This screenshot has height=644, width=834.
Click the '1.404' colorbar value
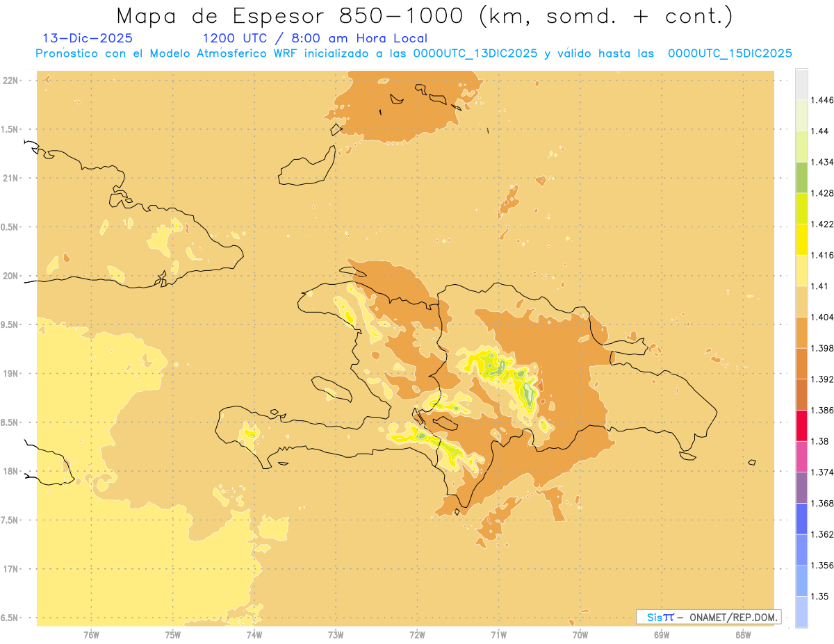point(823,317)
